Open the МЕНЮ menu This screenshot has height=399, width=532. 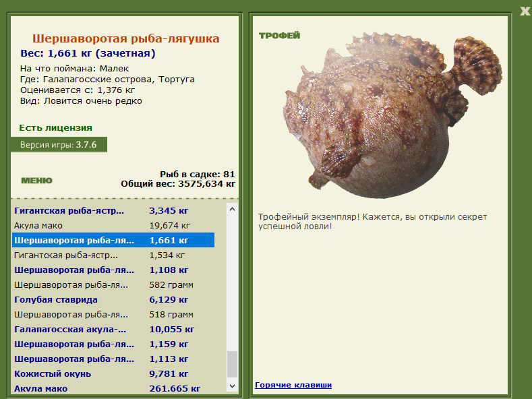click(x=36, y=181)
